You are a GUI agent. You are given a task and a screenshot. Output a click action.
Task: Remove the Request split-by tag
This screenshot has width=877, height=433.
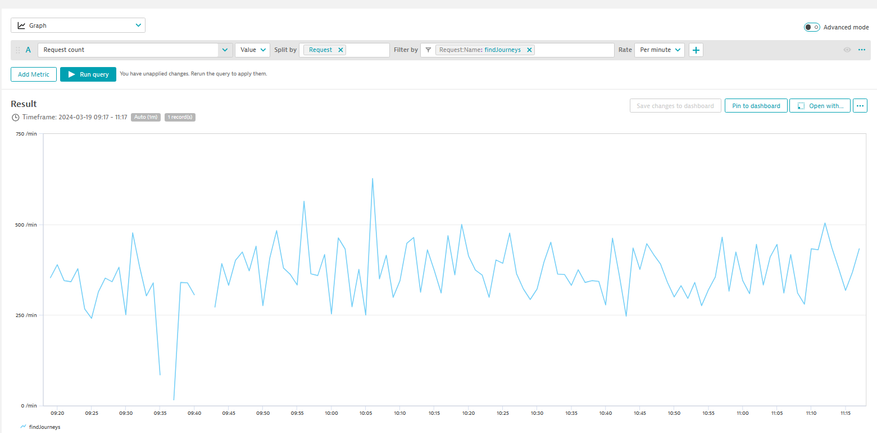(340, 50)
